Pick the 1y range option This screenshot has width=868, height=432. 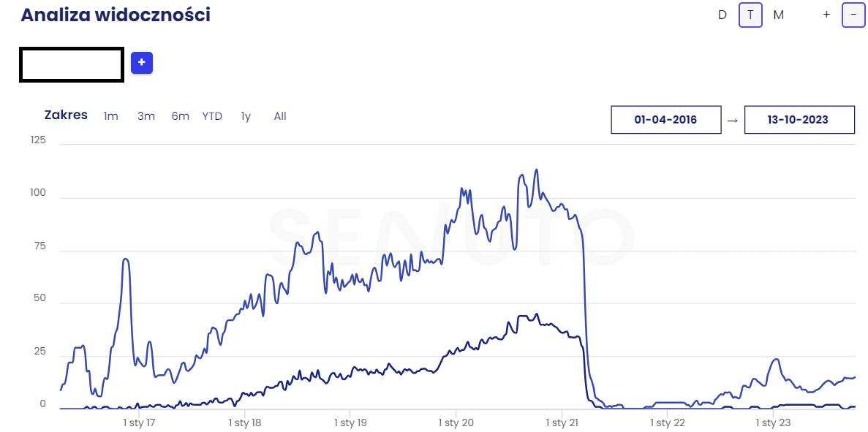[x=246, y=116]
